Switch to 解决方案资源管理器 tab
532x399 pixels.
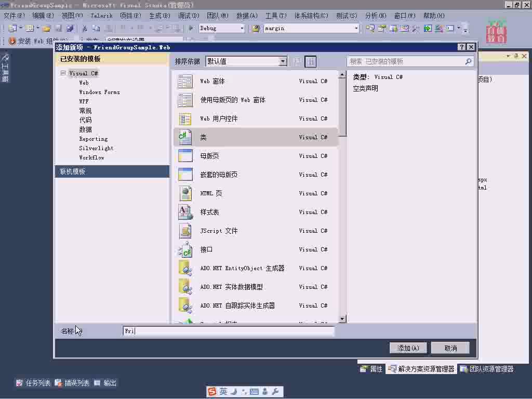pos(422,369)
